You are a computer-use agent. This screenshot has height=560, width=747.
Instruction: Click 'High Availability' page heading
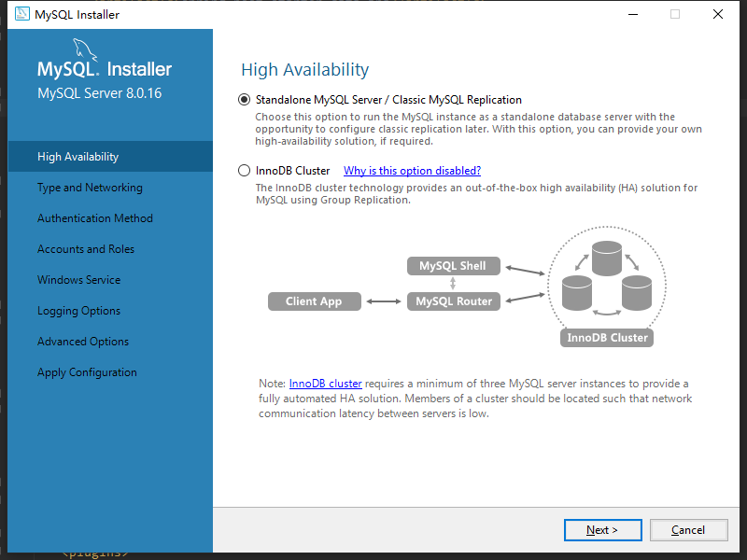click(x=305, y=69)
